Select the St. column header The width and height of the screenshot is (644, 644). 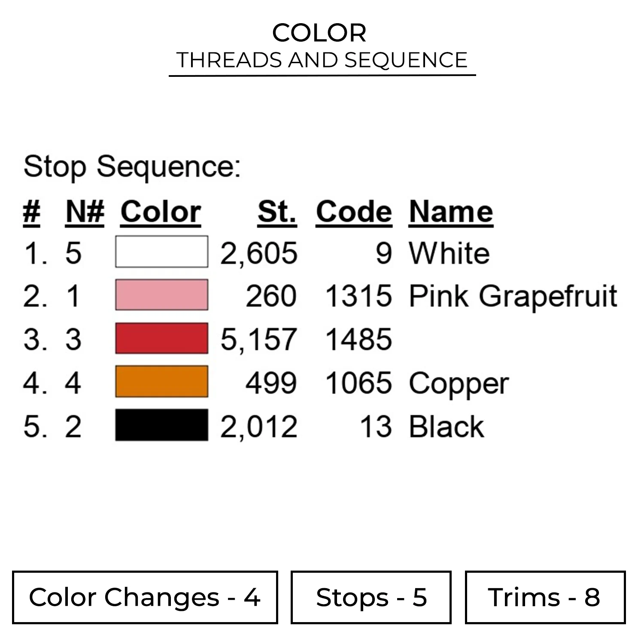277,212
